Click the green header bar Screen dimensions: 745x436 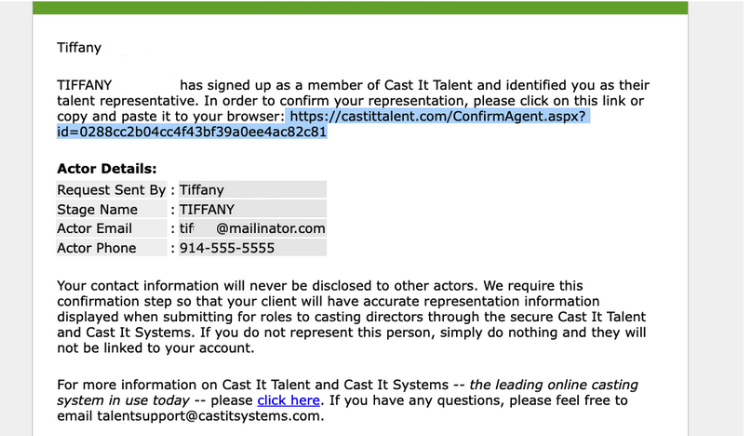coord(360,7)
